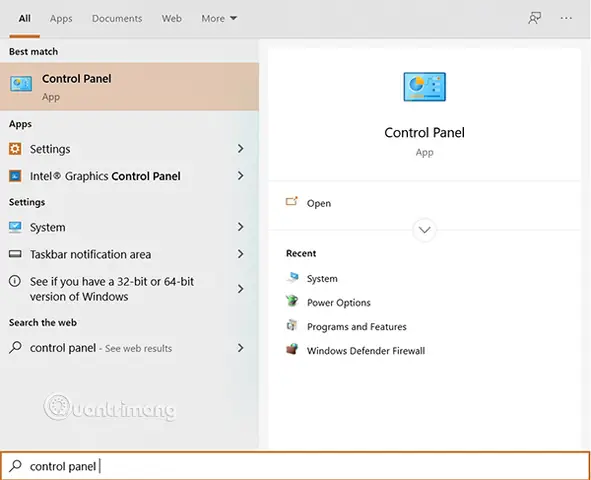This screenshot has height=480, width=591.
Task: Open the recent System item
Action: (x=322, y=278)
